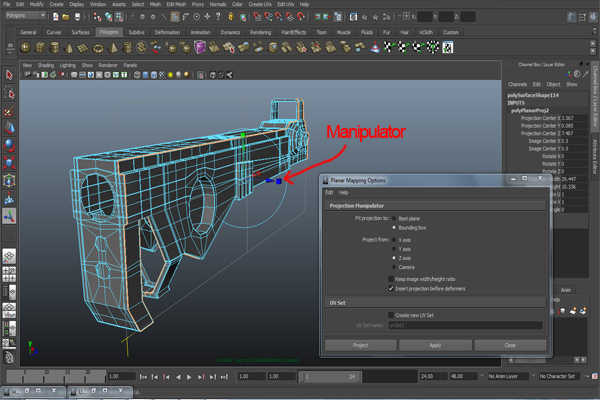
Task: Click the Close button in dialog
Action: [510, 345]
